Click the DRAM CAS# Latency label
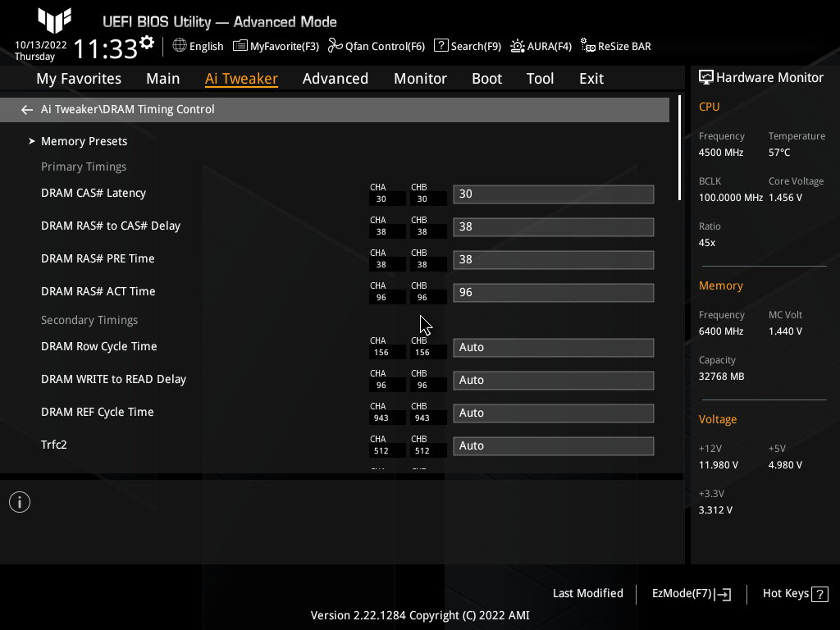Viewport: 840px width, 630px height. (x=94, y=193)
